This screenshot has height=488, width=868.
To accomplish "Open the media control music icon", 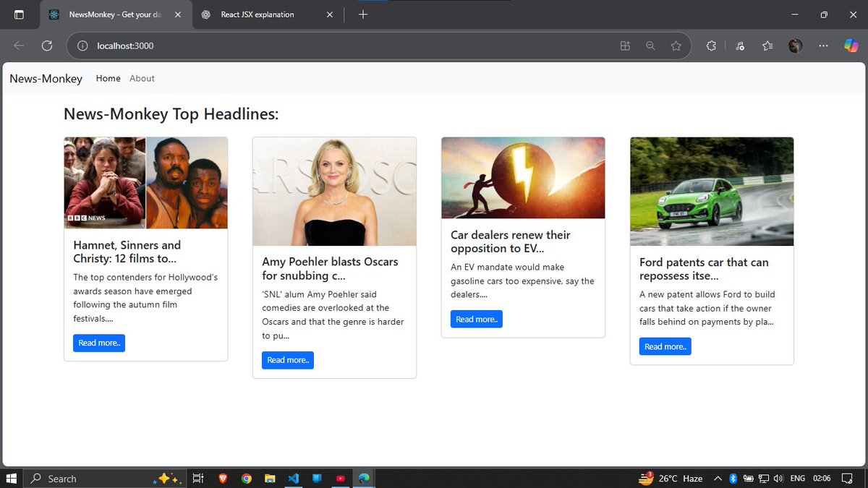I will 739,46.
